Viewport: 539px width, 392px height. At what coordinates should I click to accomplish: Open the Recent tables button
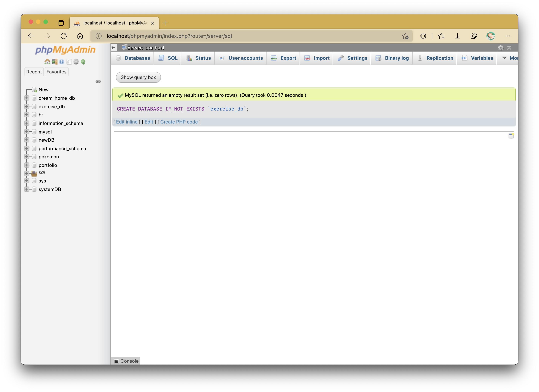(x=34, y=72)
